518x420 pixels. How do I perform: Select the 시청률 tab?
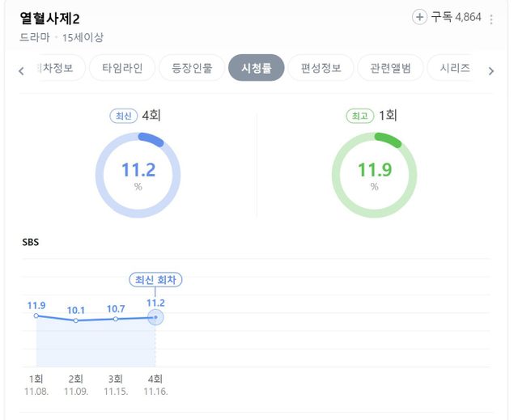pyautogui.click(x=257, y=69)
